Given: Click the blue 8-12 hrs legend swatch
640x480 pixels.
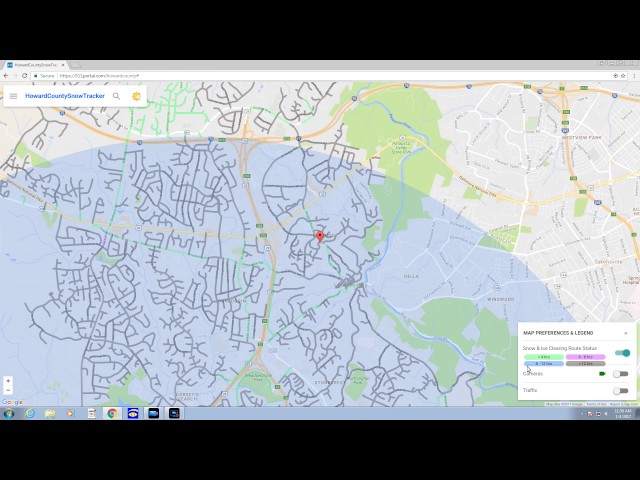Looking at the screenshot, I should click(x=544, y=363).
